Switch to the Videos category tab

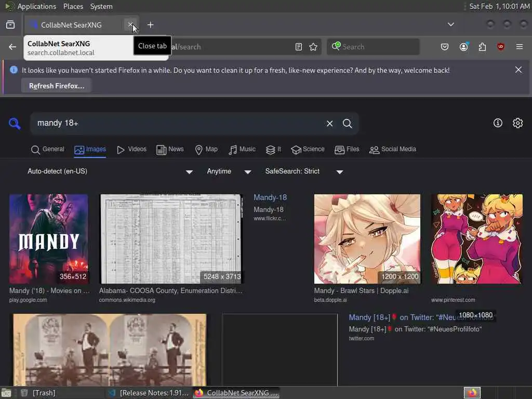click(131, 149)
